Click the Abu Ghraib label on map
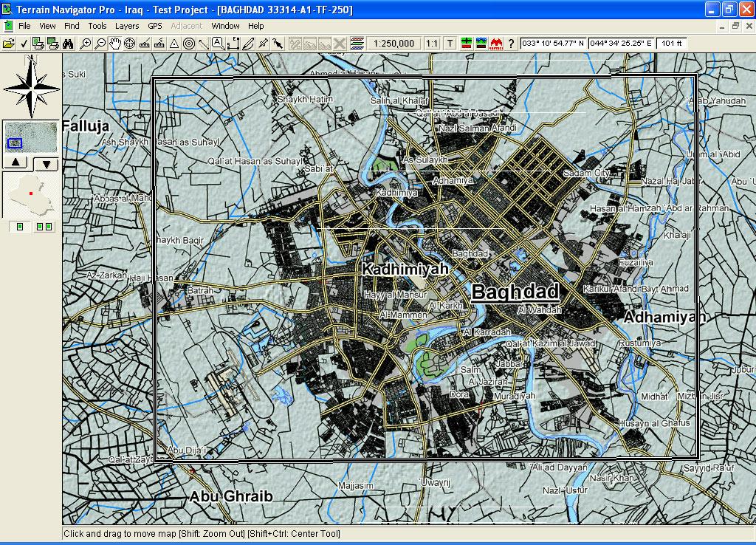Viewport: 756px width, 545px height. (x=231, y=496)
